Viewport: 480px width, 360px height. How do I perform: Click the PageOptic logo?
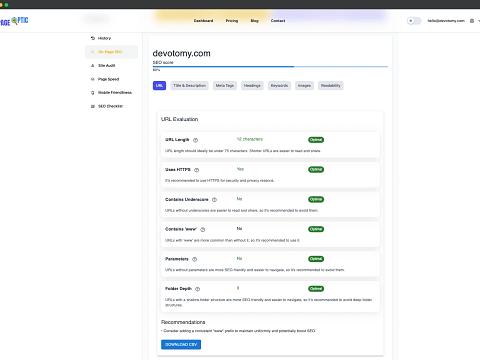pyautogui.click(x=14, y=21)
